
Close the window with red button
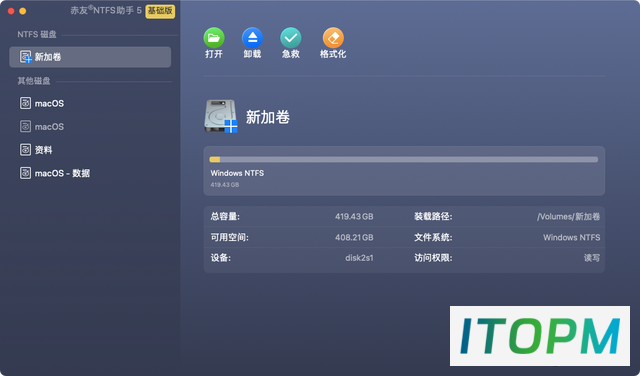(x=11, y=11)
